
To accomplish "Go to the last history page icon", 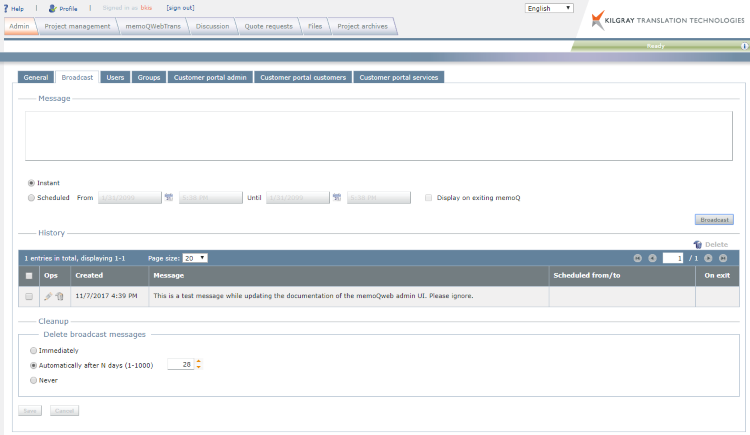I will click(x=722, y=258).
